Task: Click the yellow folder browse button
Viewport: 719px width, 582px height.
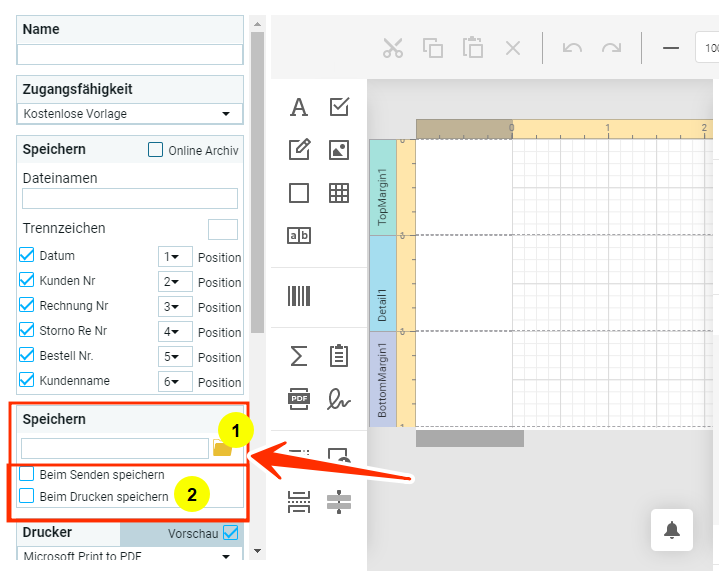Action: (x=222, y=449)
